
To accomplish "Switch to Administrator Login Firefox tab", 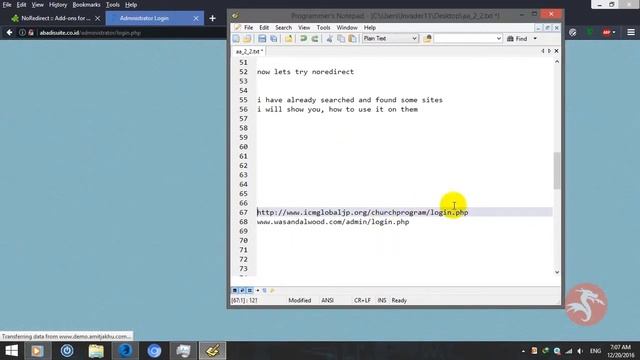I will (155, 18).
